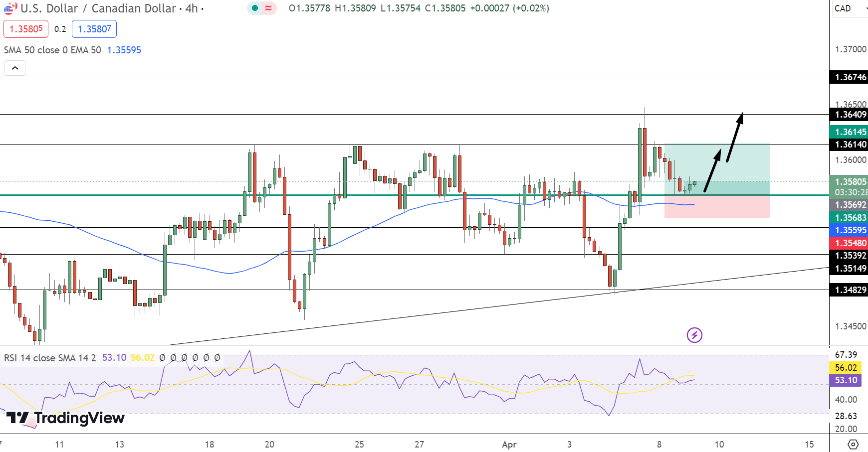Select the RSI 14 close SMA 14 2 legend
The width and height of the screenshot is (868, 452).
50,358
